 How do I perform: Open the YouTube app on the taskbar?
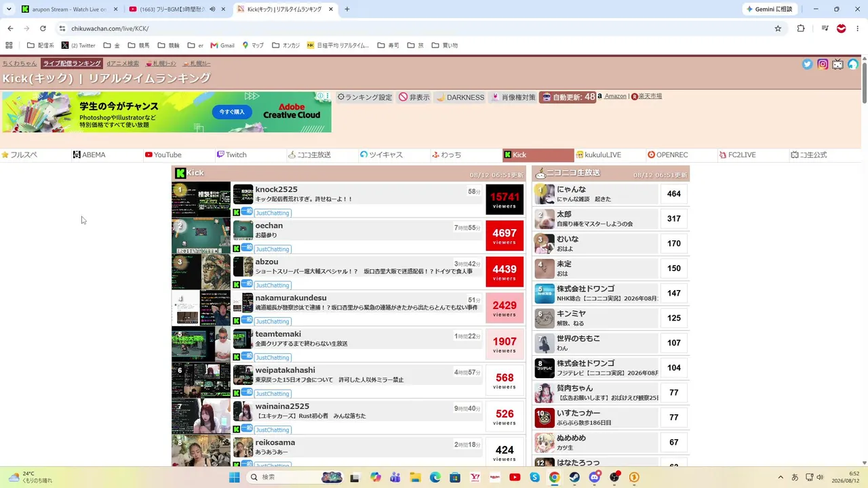(x=515, y=477)
